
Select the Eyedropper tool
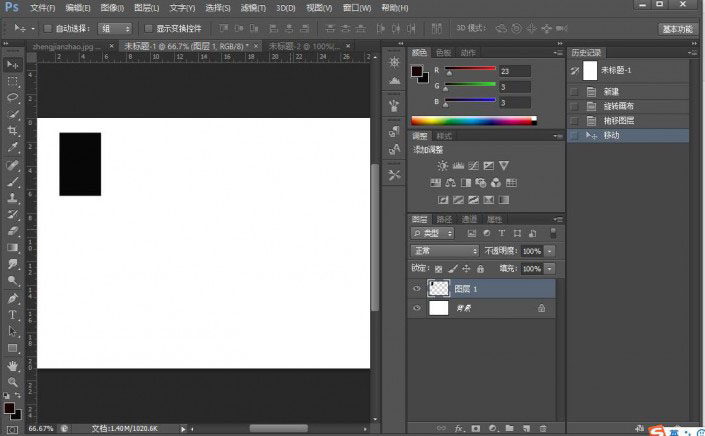[x=13, y=148]
